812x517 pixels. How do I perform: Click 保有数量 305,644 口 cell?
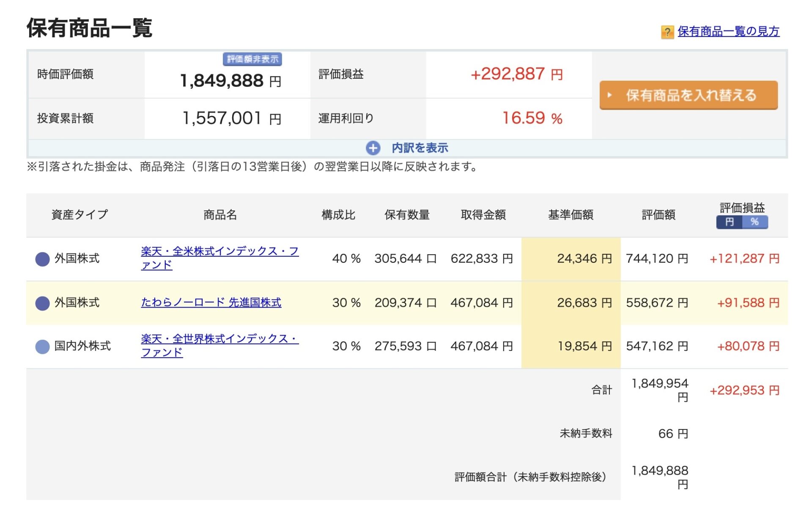405,258
